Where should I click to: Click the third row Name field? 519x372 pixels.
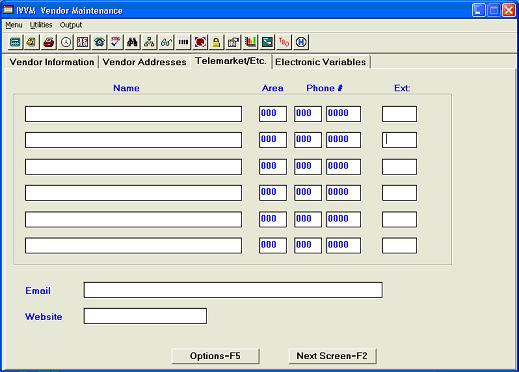133,167
